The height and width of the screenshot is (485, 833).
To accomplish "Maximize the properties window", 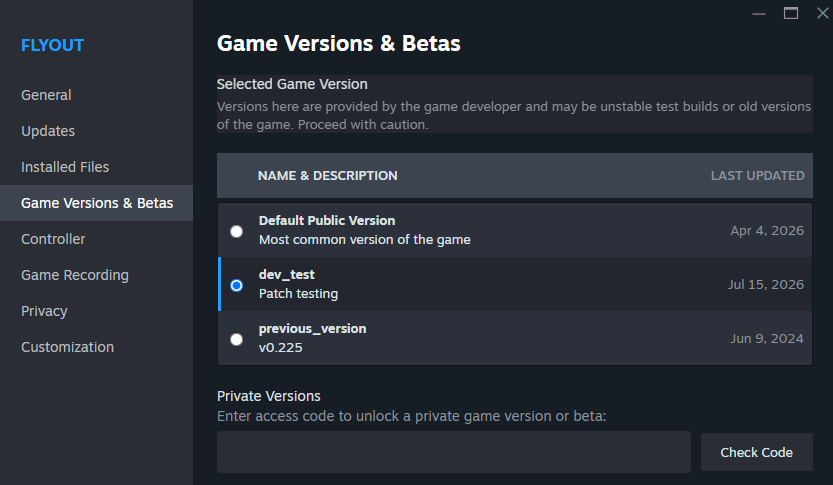I will point(791,13).
